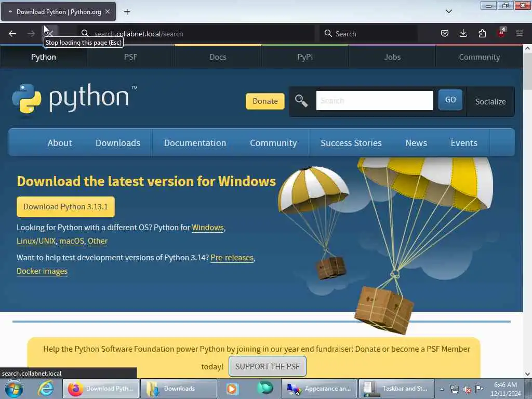Click the browser address bar URL

(139, 34)
